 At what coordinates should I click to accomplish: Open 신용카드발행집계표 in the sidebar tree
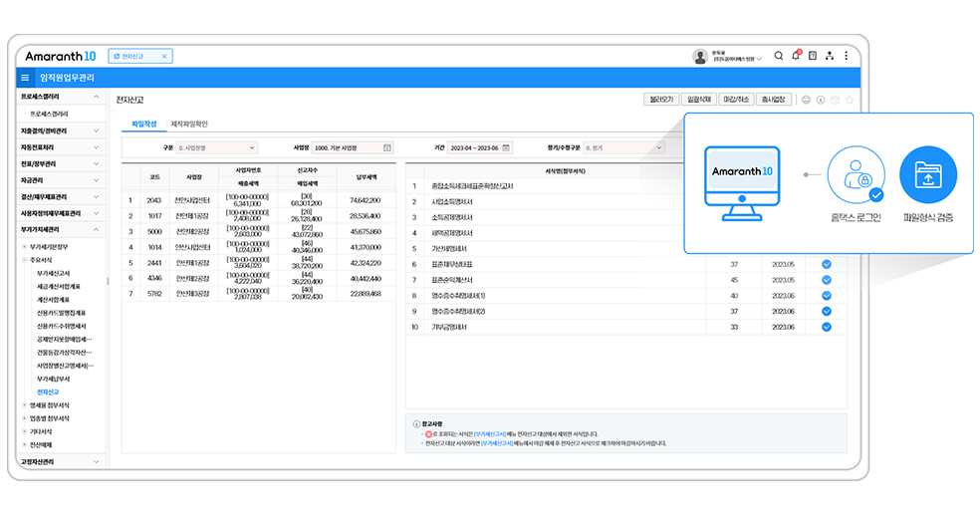pyautogui.click(x=61, y=313)
